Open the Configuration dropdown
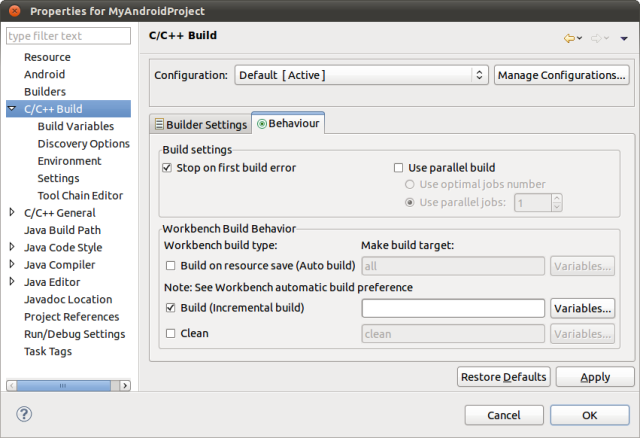Viewport: 640px width, 438px height. point(361,75)
